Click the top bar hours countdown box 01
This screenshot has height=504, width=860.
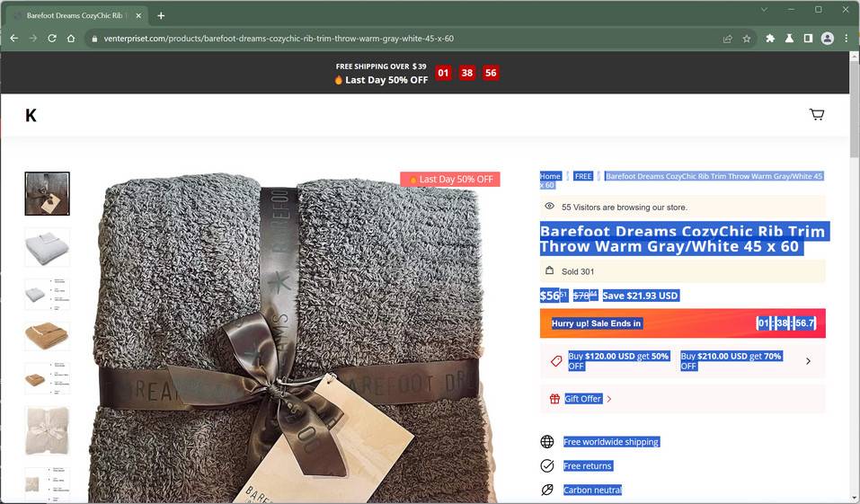pyautogui.click(x=443, y=73)
